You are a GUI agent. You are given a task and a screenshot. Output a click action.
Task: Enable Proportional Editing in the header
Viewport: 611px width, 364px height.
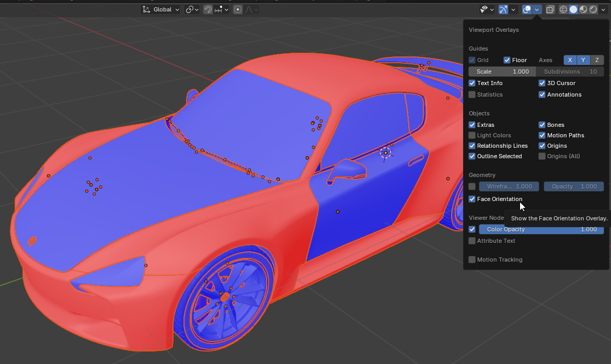238,9
